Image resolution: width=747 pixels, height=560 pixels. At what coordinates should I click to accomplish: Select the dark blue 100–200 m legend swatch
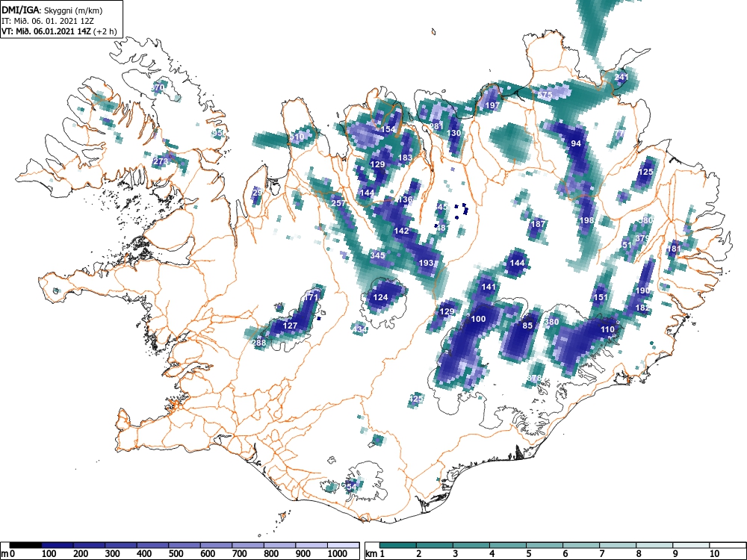tap(58, 545)
